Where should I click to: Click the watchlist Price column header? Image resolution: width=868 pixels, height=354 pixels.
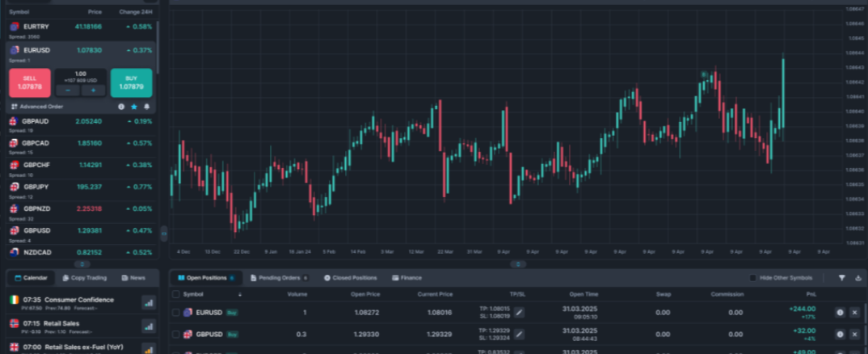click(95, 11)
